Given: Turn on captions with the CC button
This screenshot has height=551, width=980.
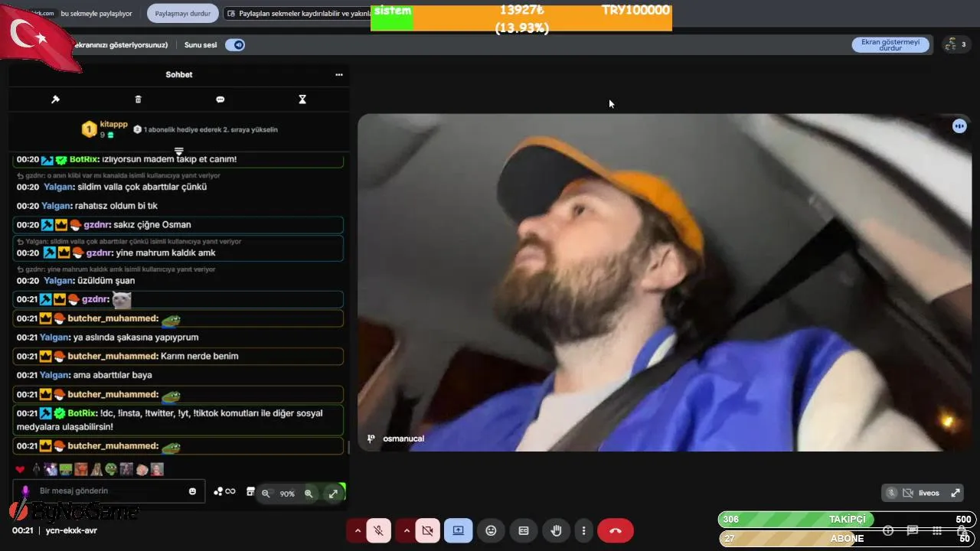Looking at the screenshot, I should pyautogui.click(x=524, y=530).
